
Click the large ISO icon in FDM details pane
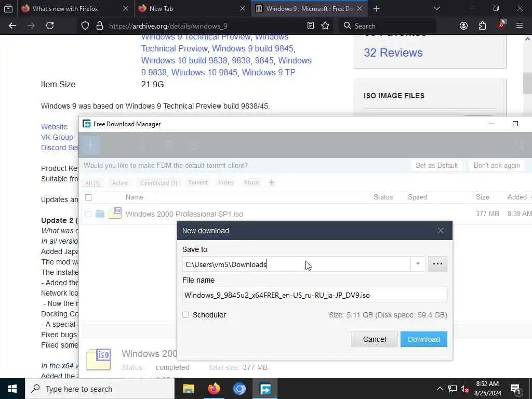point(99,359)
